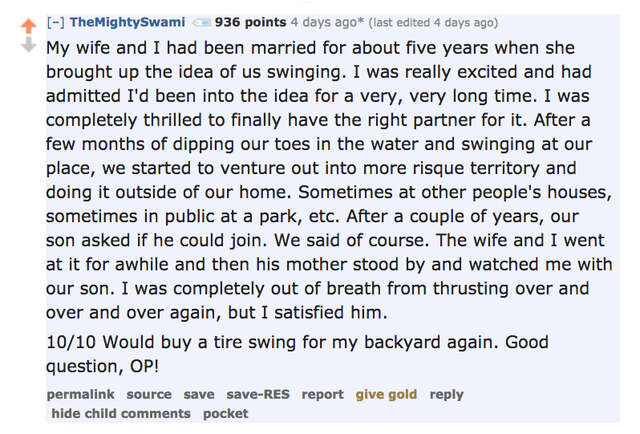Open TheMightySwami's user profile
Viewport: 640px width, 434px height.
pyautogui.click(x=126, y=23)
